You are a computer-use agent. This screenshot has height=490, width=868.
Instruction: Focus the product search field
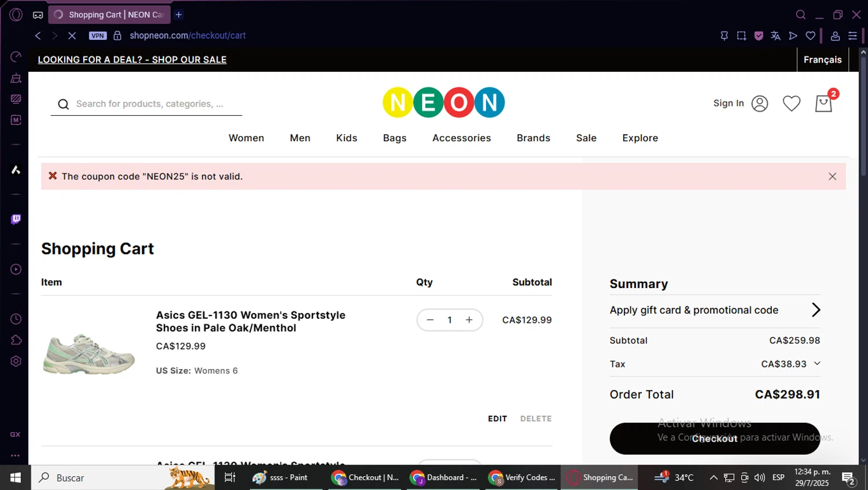(146, 104)
